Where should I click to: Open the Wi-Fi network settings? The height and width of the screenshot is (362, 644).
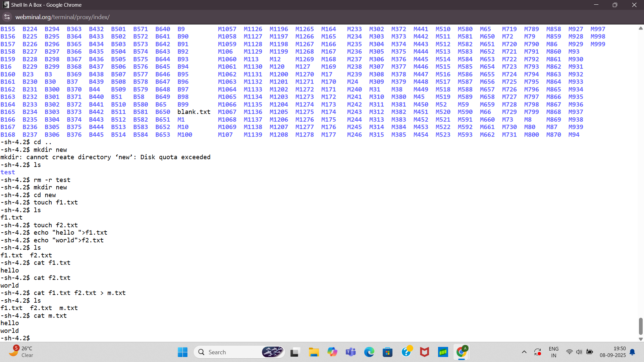(x=569, y=352)
